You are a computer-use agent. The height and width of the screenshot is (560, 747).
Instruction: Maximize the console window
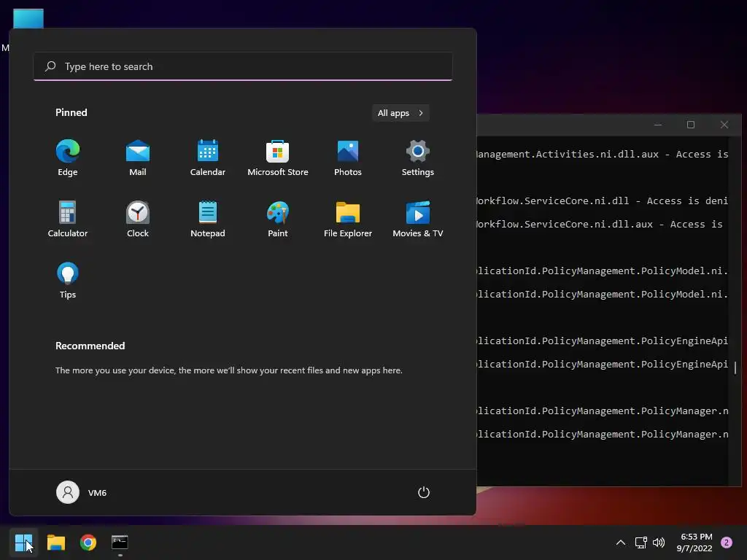[691, 125]
